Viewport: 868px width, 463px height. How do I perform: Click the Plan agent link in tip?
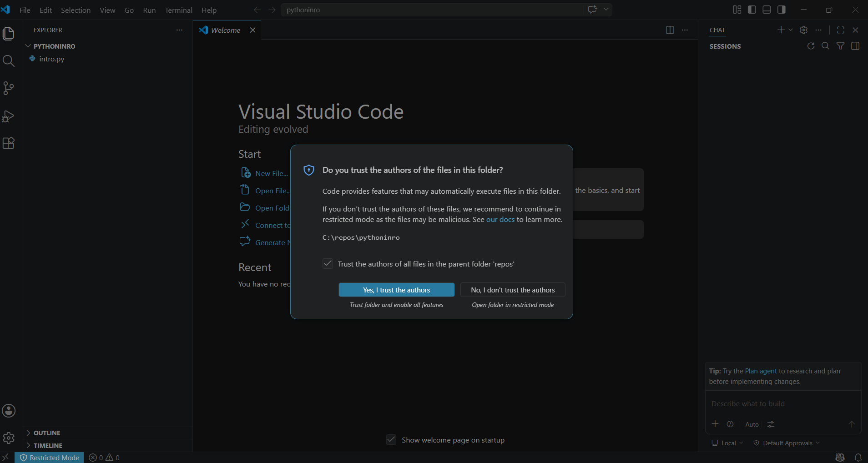click(761, 371)
